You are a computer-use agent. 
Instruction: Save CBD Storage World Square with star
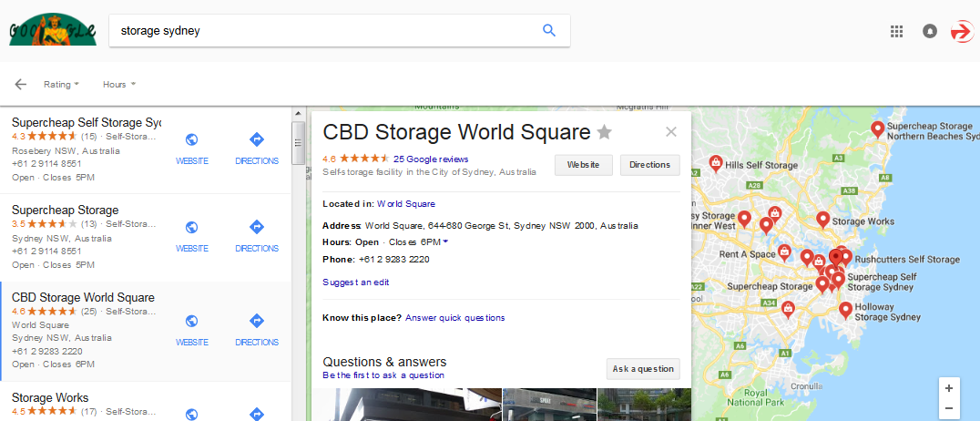605,132
